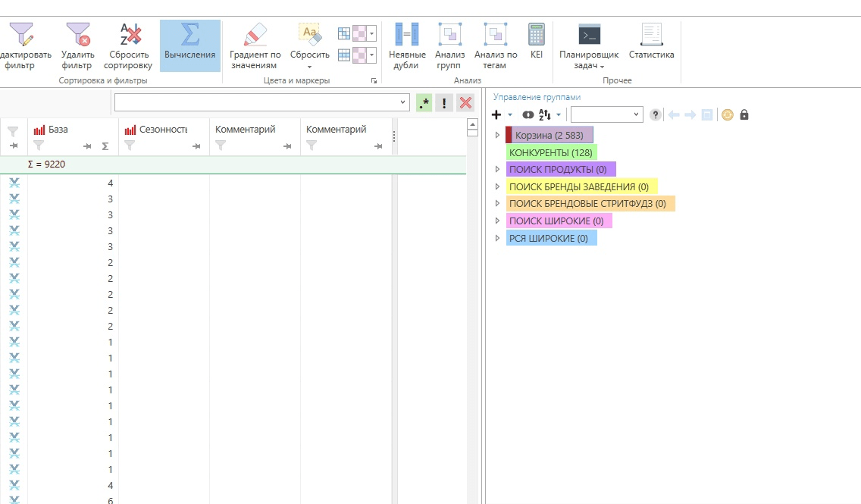Click the forward arrow in group panel

tap(690, 114)
